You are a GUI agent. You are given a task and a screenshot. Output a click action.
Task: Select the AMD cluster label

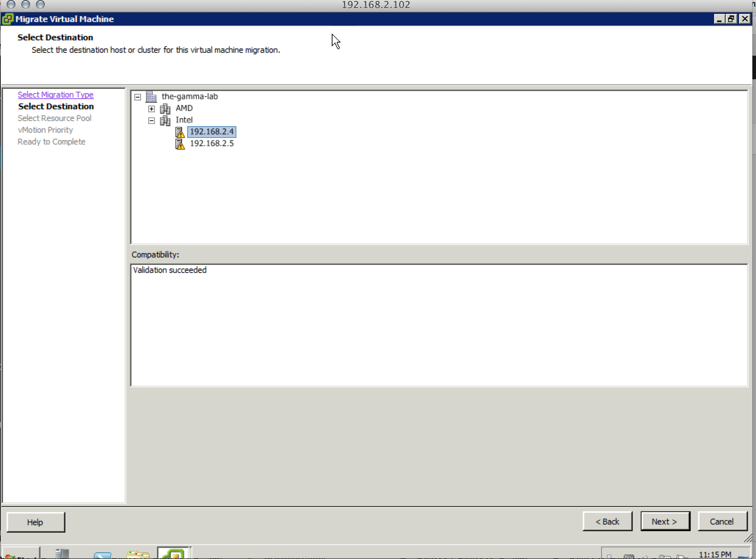pyautogui.click(x=184, y=108)
